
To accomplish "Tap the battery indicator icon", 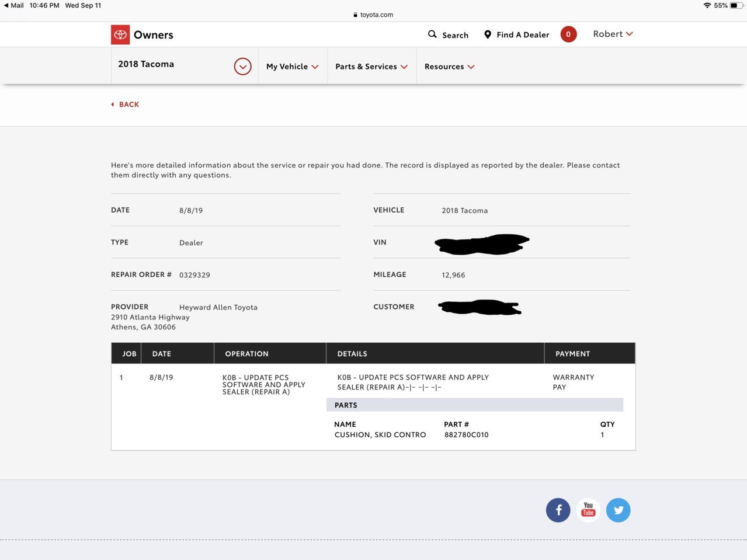I will click(x=736, y=5).
